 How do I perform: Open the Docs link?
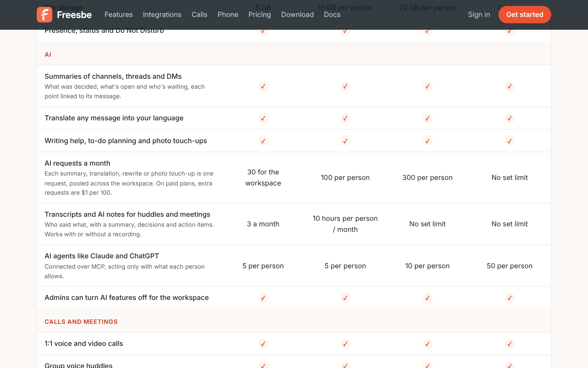332,15
